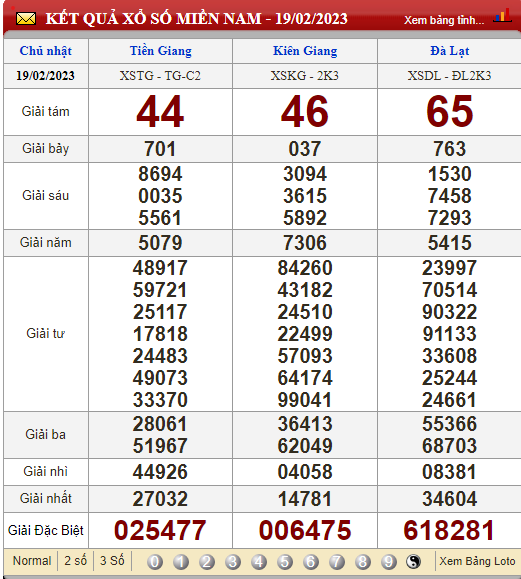Click the Giải Đặc Biệt row label
Screen dimensions: 521x579
[x=46, y=531]
